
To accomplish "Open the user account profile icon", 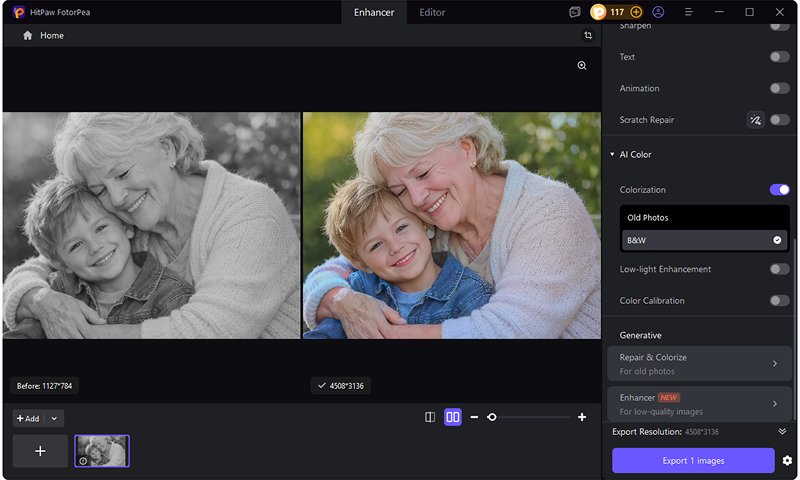I will 658,12.
